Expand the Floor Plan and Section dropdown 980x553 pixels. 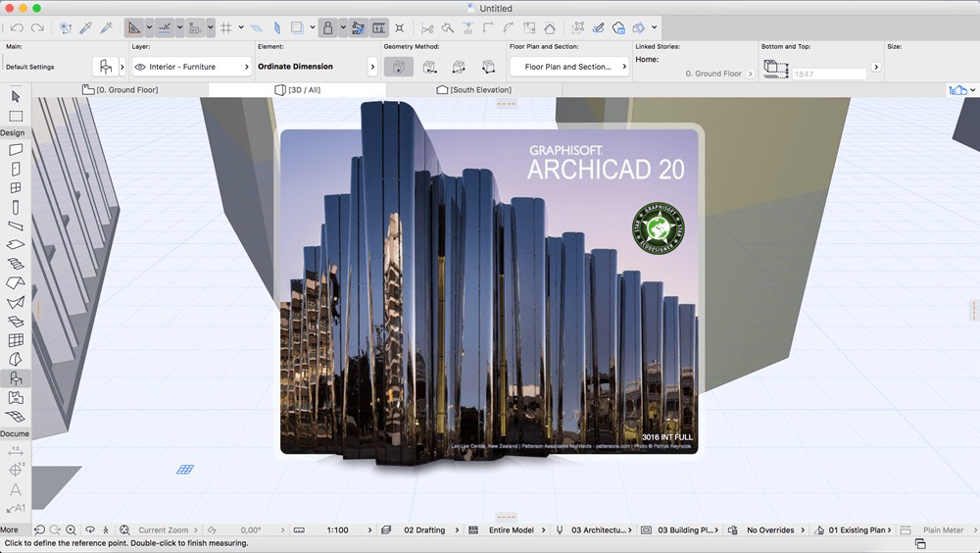pos(569,67)
